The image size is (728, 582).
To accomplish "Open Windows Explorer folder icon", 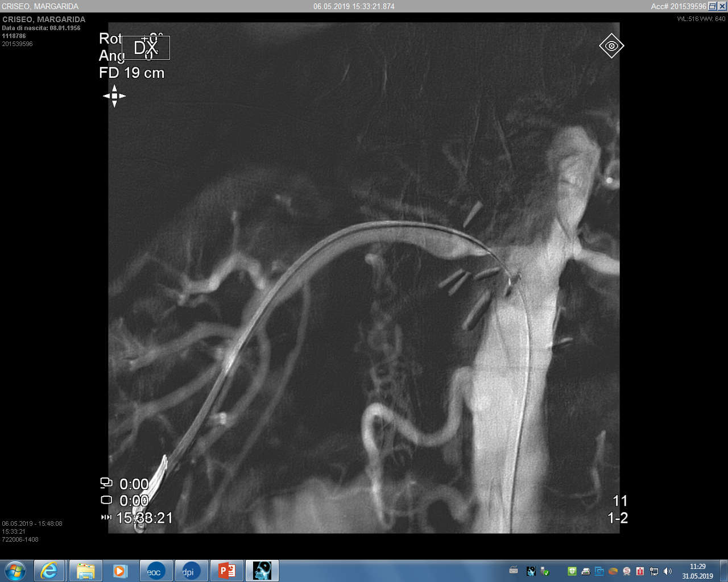I will point(85,571).
